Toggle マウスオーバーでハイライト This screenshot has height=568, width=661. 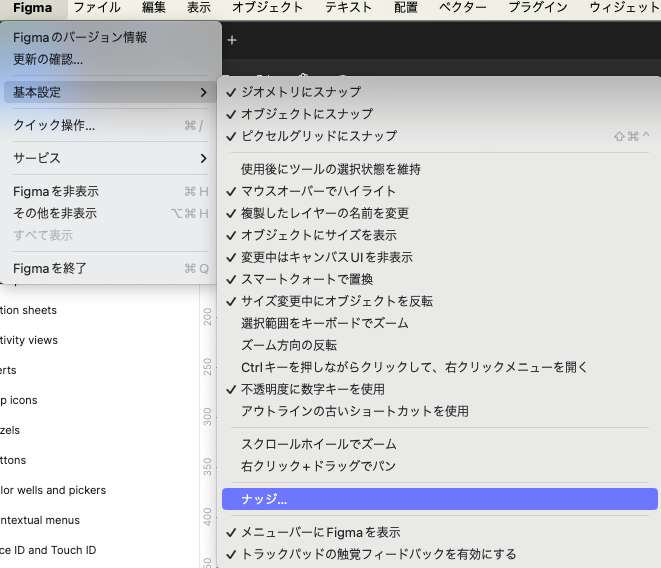440,191
